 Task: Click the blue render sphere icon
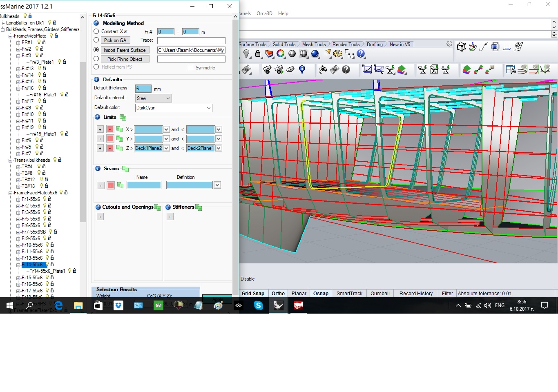coord(315,54)
